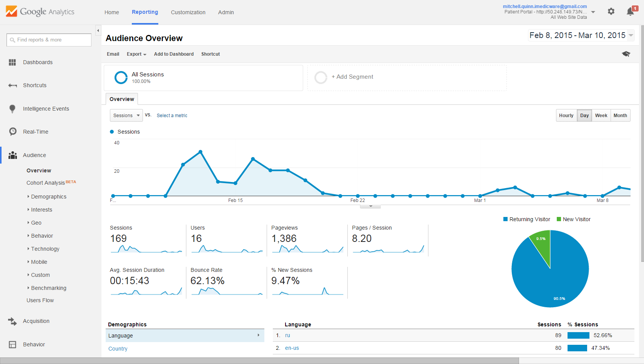Click the Shortcuts arrow icon
644x364 pixels.
coord(13,85)
